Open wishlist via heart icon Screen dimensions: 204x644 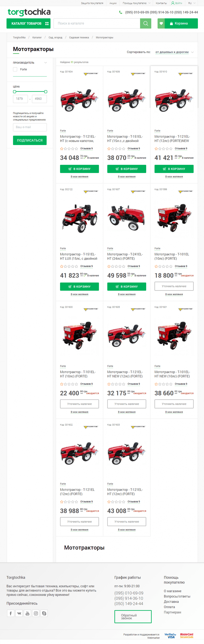[161, 23]
